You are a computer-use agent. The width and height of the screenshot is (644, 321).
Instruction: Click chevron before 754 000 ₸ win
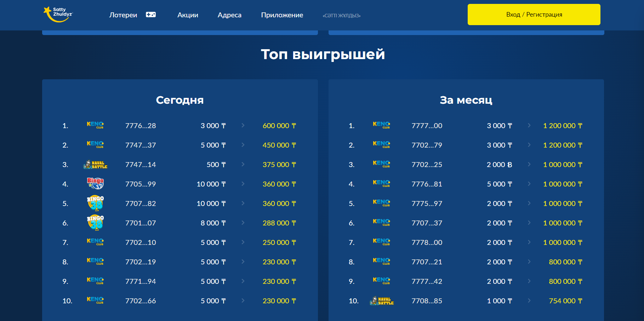(x=529, y=300)
